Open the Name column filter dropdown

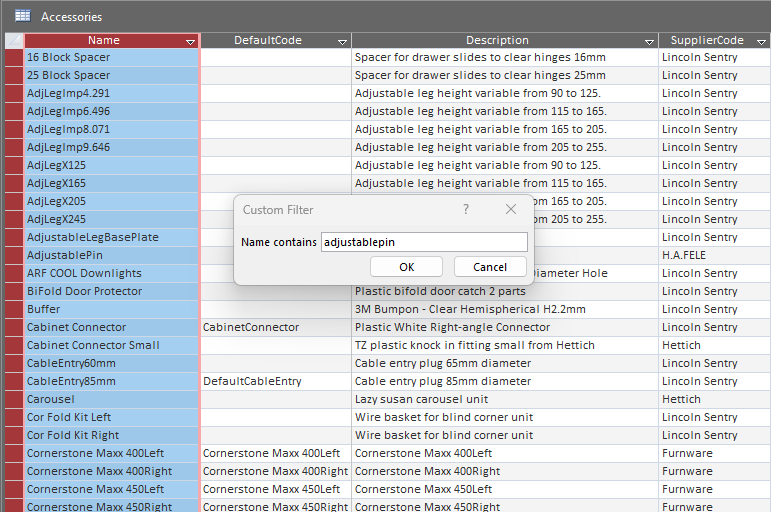tap(190, 42)
